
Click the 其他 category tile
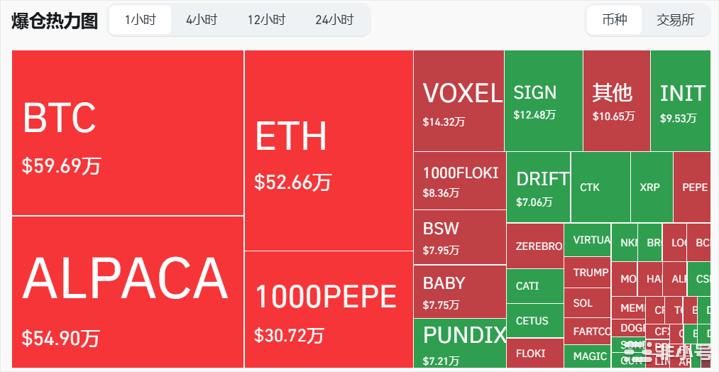(x=616, y=100)
